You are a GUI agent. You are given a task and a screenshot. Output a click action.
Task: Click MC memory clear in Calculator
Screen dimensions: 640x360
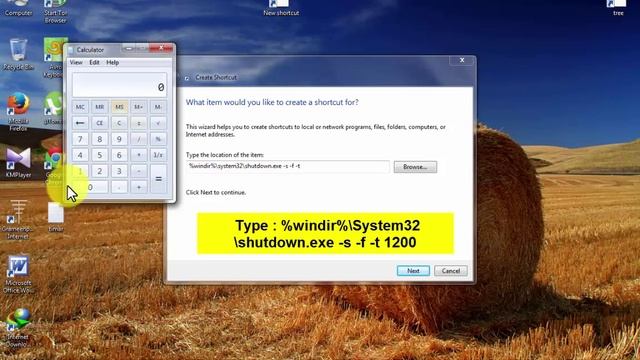pos(80,107)
